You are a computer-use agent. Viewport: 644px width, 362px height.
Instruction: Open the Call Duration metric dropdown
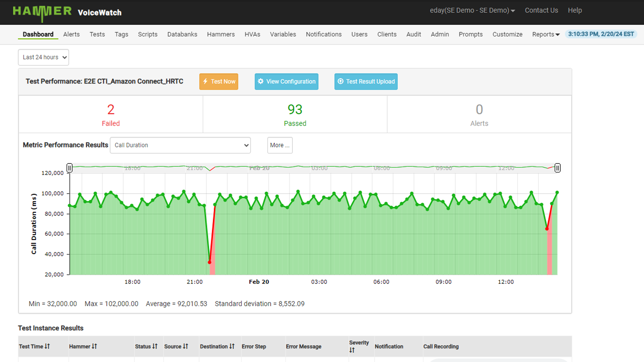pyautogui.click(x=180, y=145)
